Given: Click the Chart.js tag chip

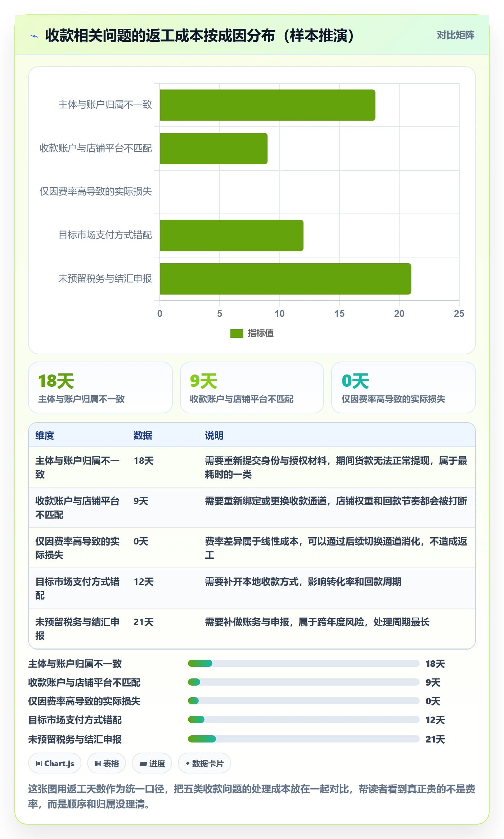Looking at the screenshot, I should [x=55, y=763].
